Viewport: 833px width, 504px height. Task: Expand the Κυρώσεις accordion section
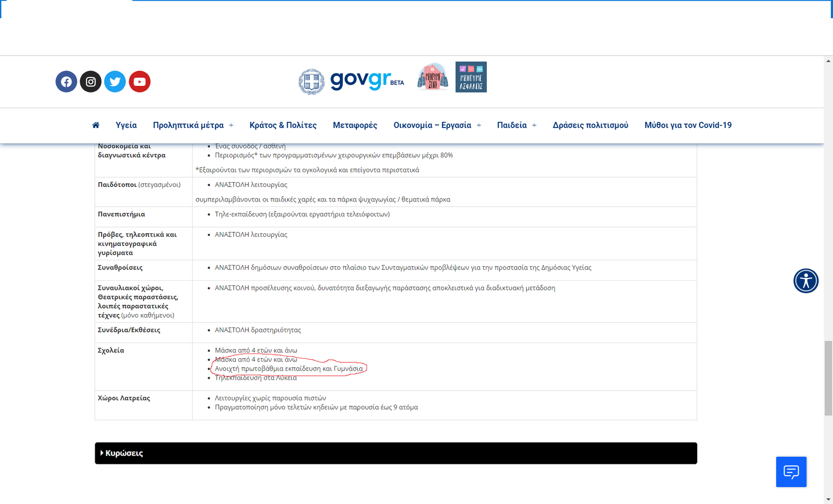point(396,453)
